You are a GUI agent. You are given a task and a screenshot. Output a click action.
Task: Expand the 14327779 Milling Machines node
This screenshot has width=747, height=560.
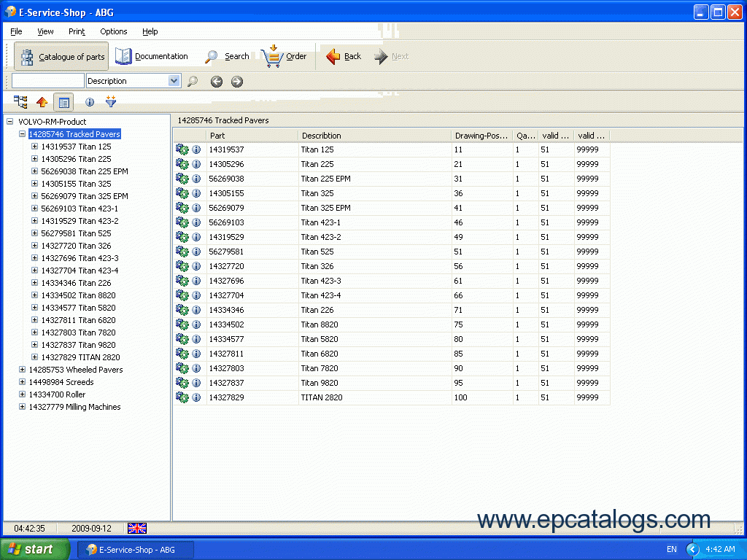(x=22, y=406)
